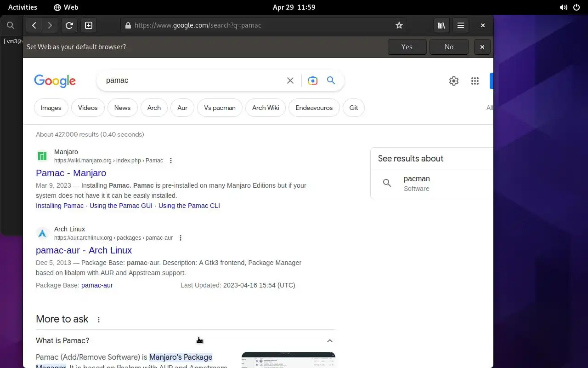Open the Activities overview
Viewport: 588px width, 368px height.
(23, 7)
